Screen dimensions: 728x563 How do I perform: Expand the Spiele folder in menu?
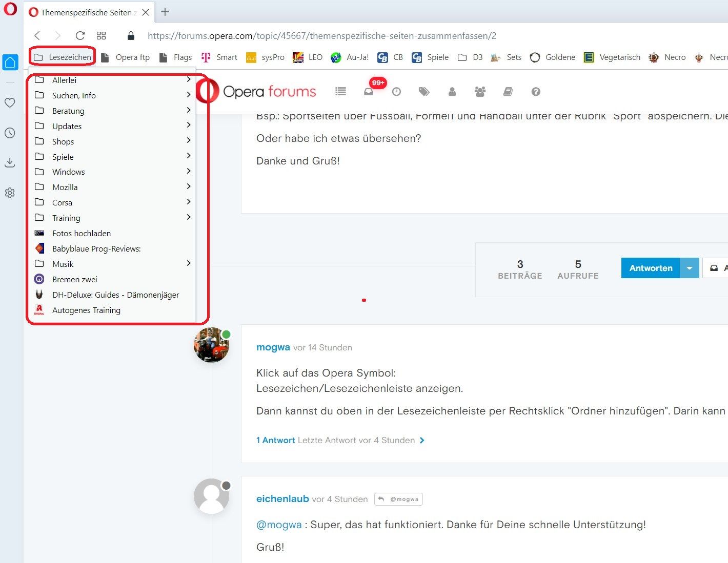[x=113, y=157]
